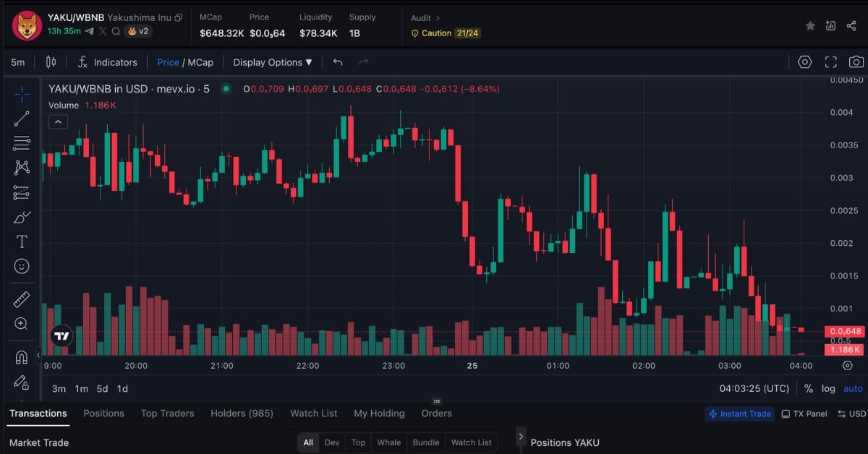Share this token page
This screenshot has width=868, height=454.
point(851,25)
